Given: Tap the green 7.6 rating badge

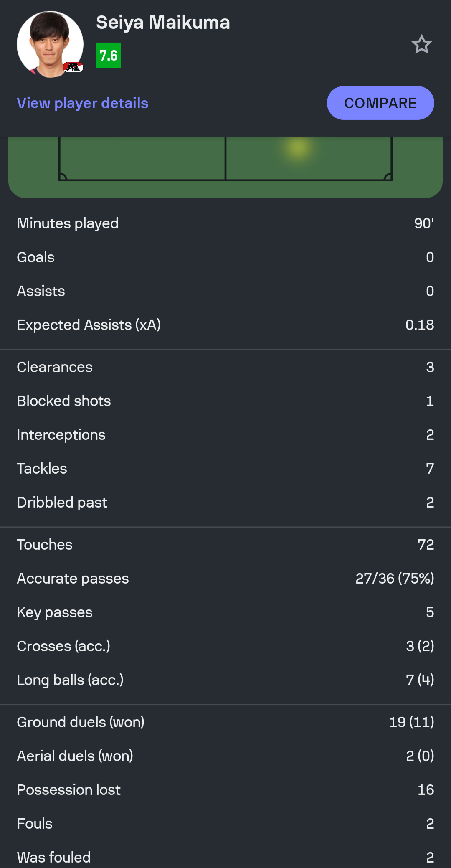Looking at the screenshot, I should (x=109, y=56).
